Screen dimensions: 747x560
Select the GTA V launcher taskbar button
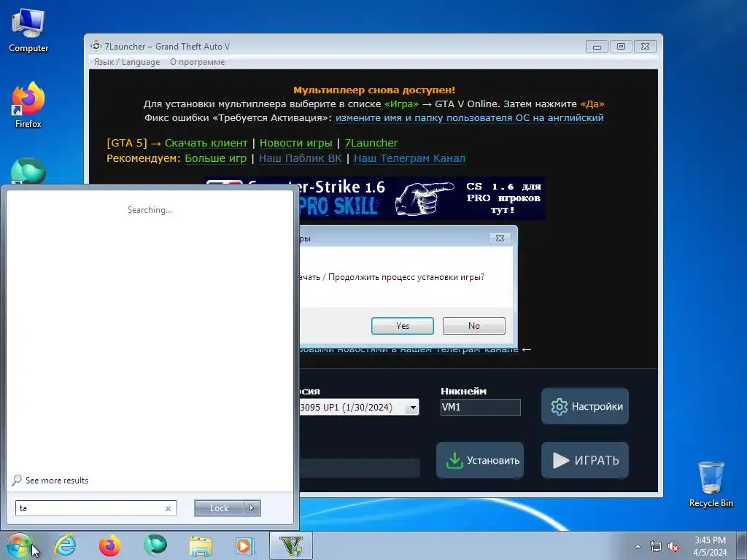point(291,545)
